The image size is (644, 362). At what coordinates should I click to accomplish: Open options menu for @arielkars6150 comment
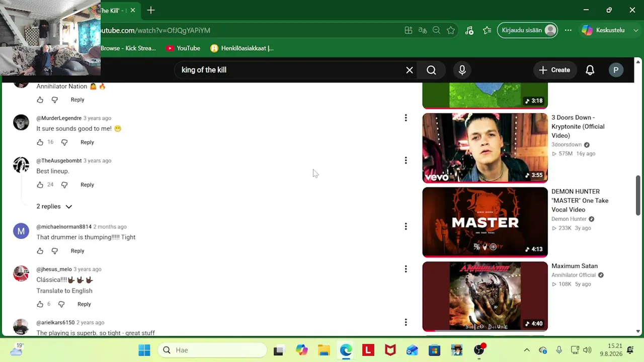coord(406,322)
